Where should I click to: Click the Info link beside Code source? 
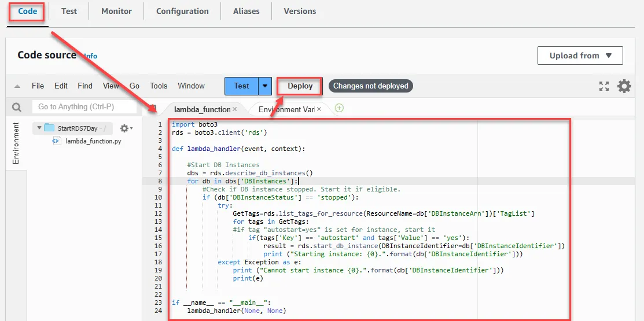point(91,56)
